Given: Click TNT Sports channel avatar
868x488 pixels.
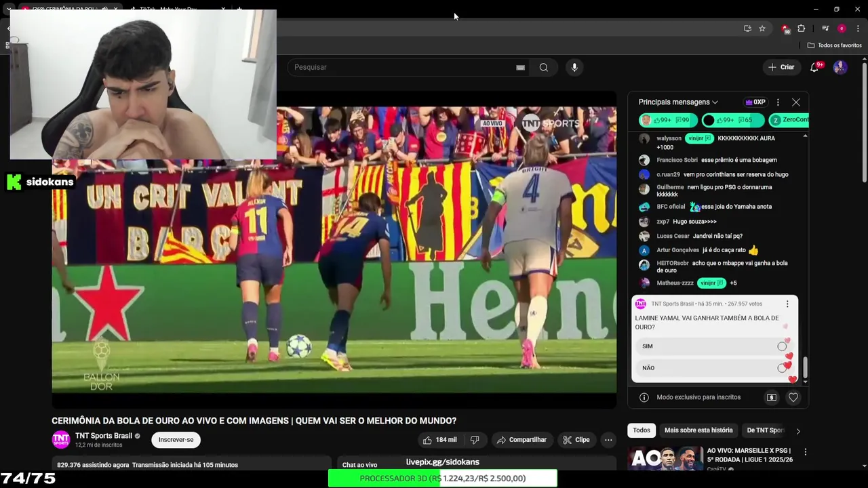Looking at the screenshot, I should tap(61, 440).
